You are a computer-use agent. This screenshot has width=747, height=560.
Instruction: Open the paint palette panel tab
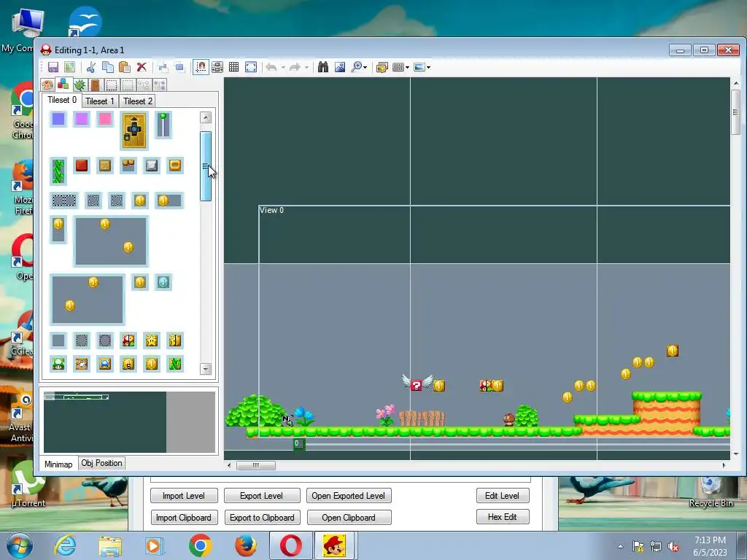click(x=47, y=85)
